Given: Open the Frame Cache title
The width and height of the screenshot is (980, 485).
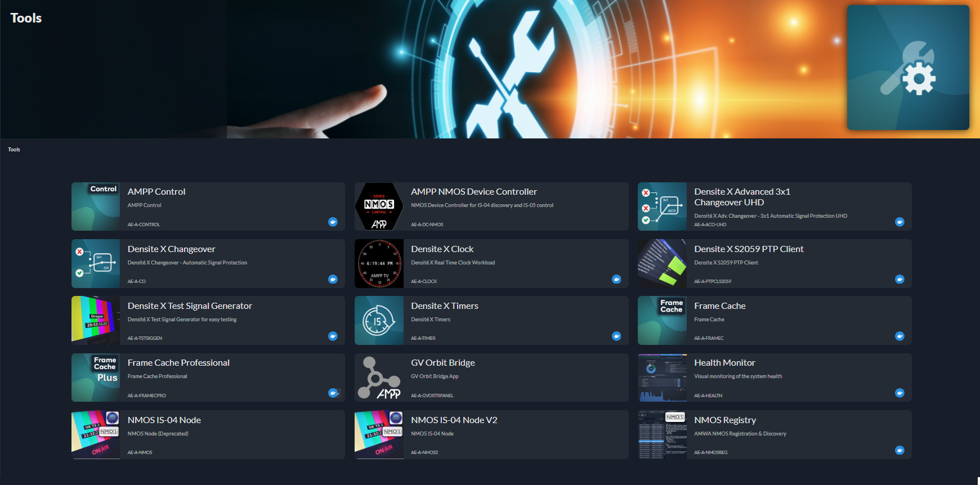Looking at the screenshot, I should (x=720, y=306).
